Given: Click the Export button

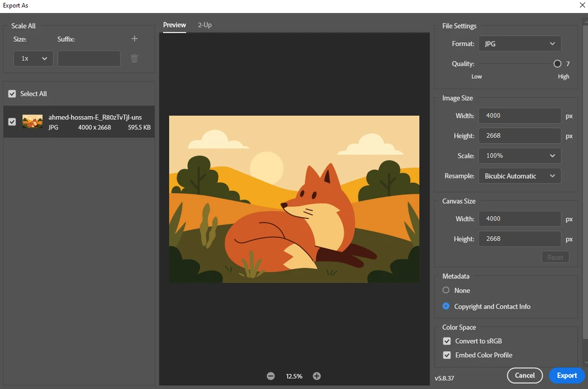Looking at the screenshot, I should 566,375.
